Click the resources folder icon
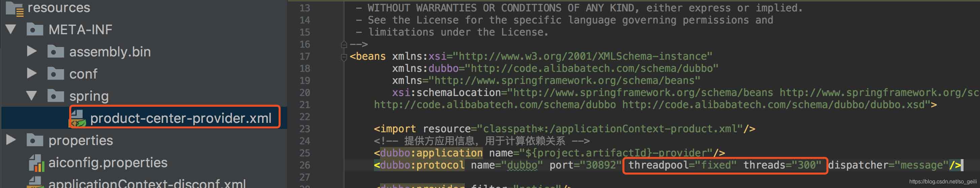Image resolution: width=980 pixels, height=188 pixels. pyautogui.click(x=15, y=8)
